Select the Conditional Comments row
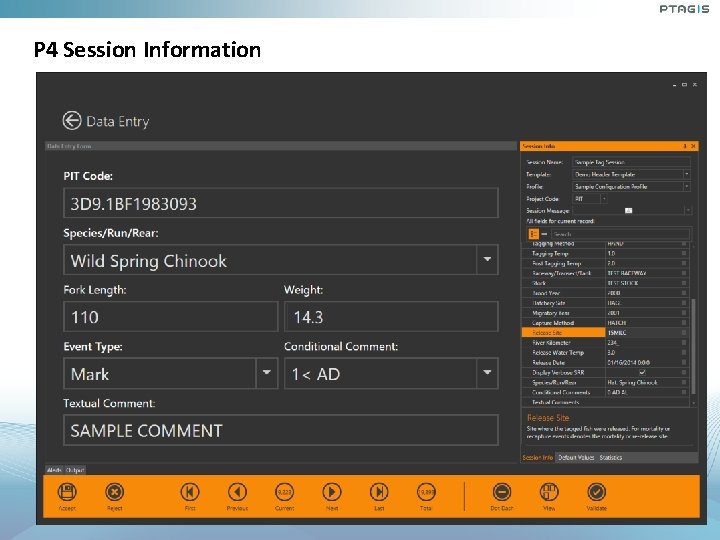The width and height of the screenshot is (720, 540). point(606,393)
